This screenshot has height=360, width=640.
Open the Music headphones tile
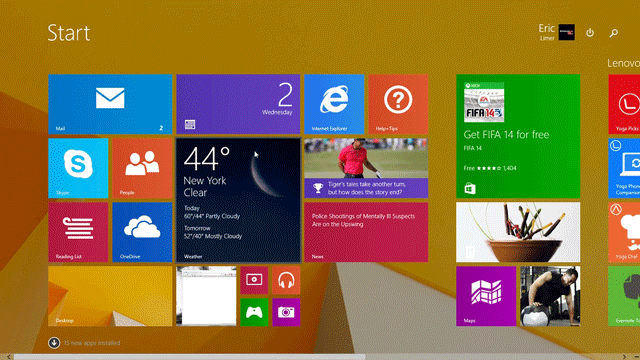click(x=286, y=280)
